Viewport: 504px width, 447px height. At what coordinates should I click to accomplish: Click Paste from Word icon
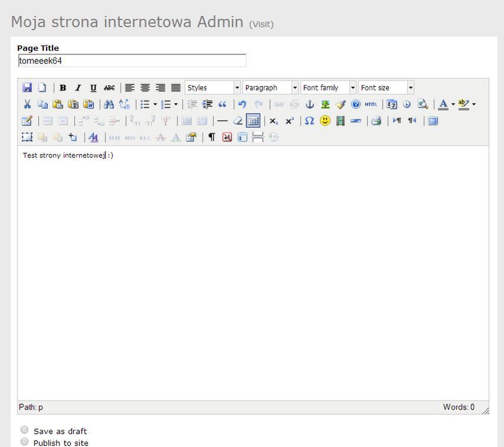point(89,104)
